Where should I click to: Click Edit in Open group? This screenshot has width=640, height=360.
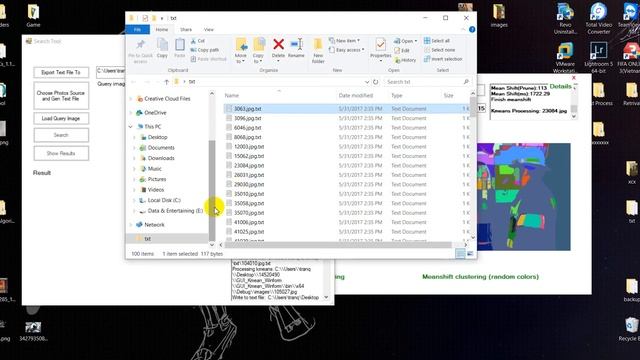pos(402,51)
